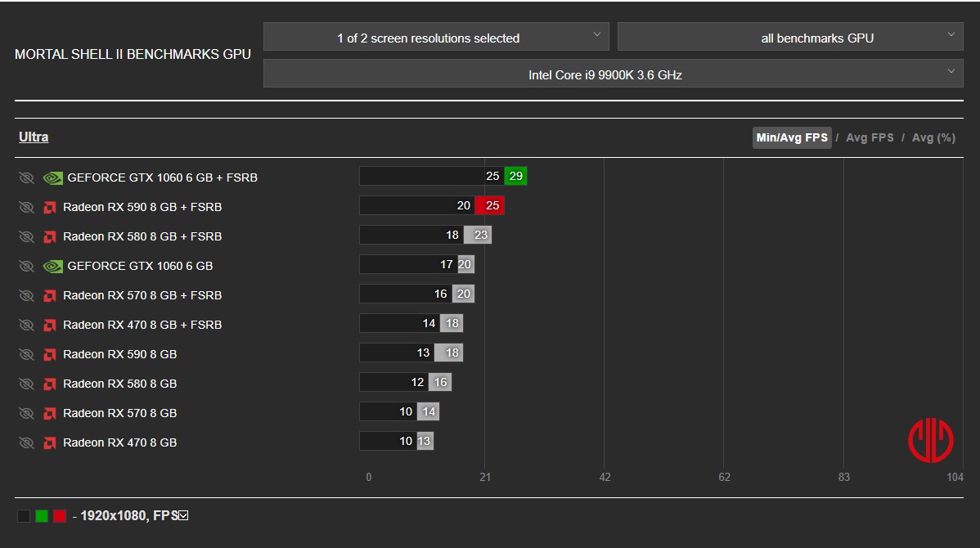Screen dimensions: 980x548
Task: Toggle the 1920x1080 FPS checkbox
Action: click(183, 515)
